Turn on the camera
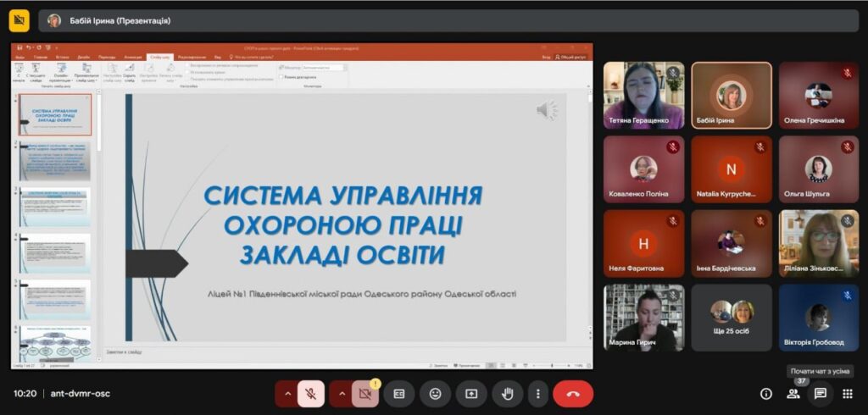Image resolution: width=868 pixels, height=415 pixels. click(x=365, y=394)
